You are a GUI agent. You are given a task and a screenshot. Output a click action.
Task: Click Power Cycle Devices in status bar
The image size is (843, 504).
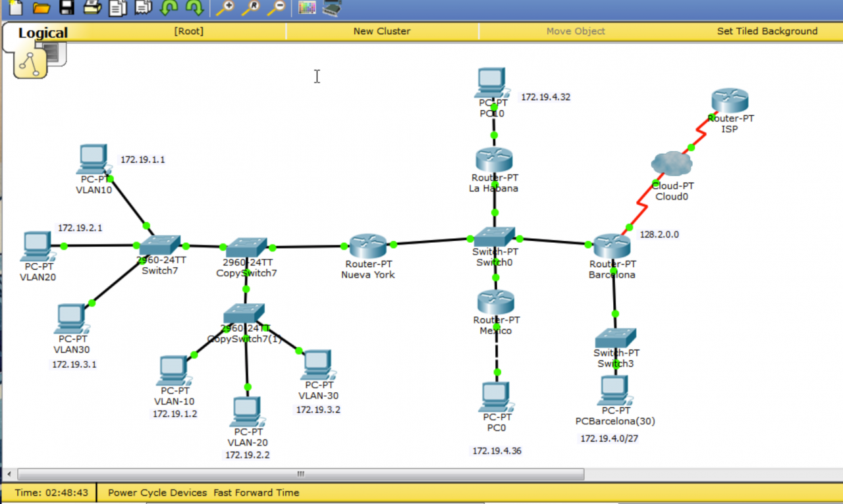pyautogui.click(x=157, y=492)
